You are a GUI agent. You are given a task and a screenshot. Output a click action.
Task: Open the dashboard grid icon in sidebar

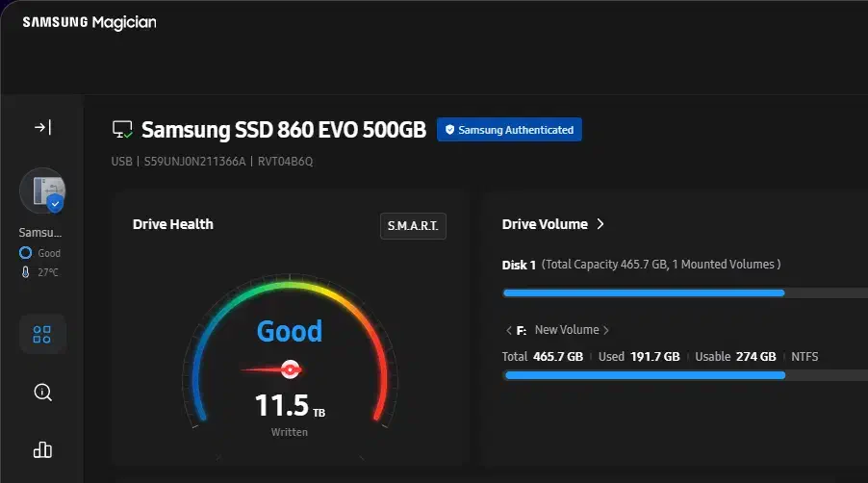click(42, 334)
